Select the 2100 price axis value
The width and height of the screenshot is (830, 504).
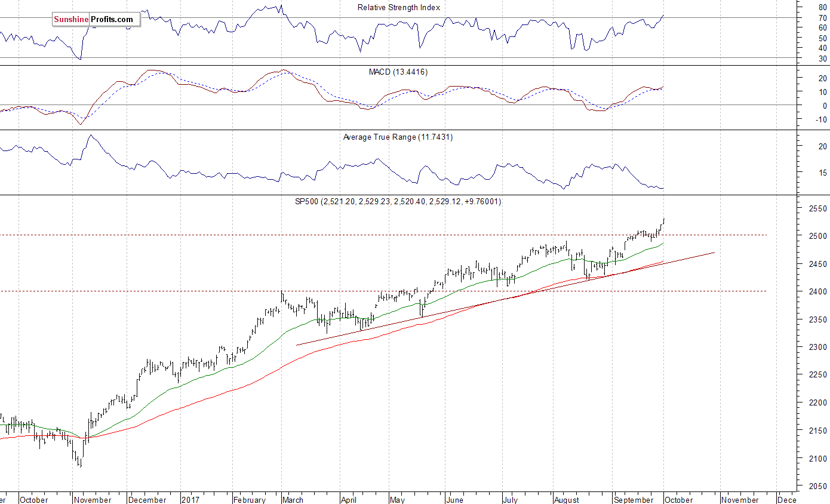click(817, 459)
